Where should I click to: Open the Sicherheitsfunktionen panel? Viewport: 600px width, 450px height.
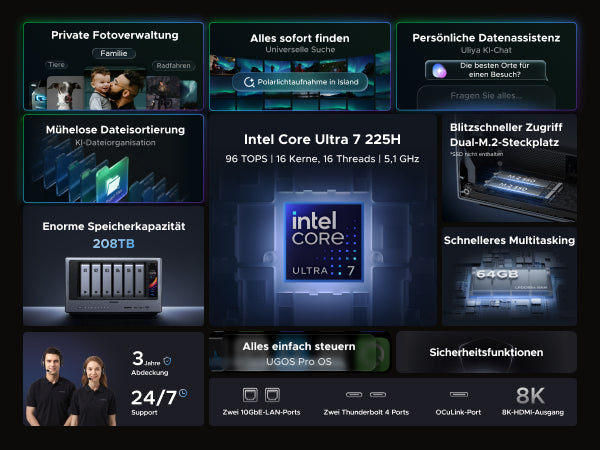(486, 352)
